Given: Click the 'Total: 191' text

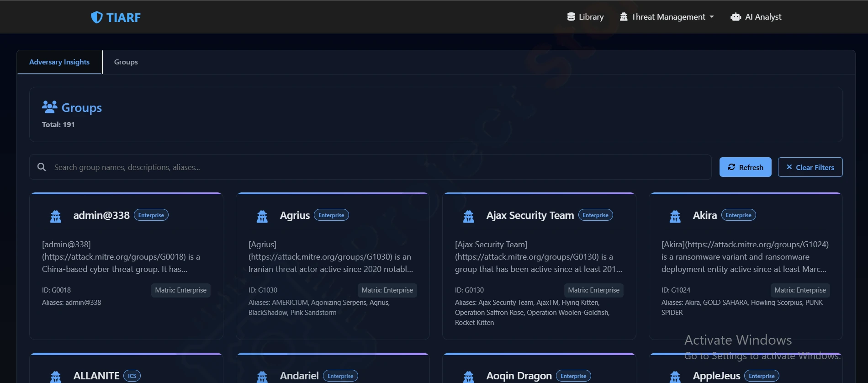Looking at the screenshot, I should point(58,124).
